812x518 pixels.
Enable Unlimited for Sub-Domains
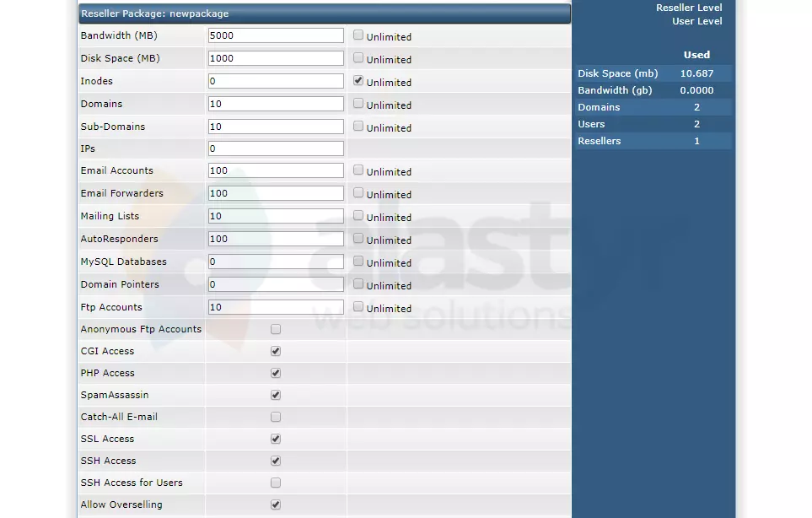click(x=358, y=126)
